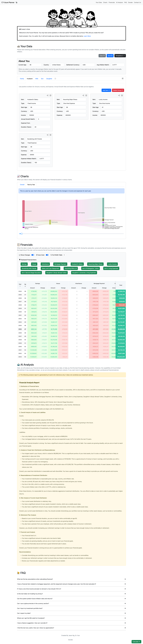The width and height of the screenshot is (143, 644).
Task: Delete the Lucky Income card
Action: [122, 95]
